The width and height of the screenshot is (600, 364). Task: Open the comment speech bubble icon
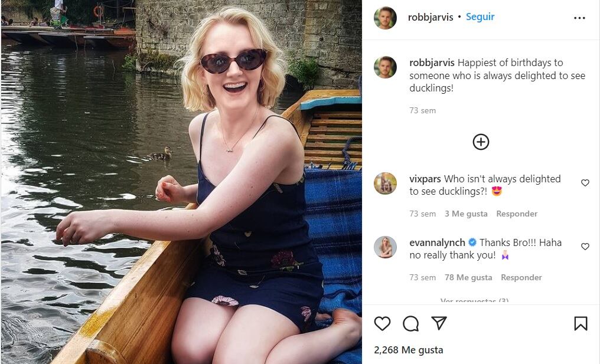(410, 323)
